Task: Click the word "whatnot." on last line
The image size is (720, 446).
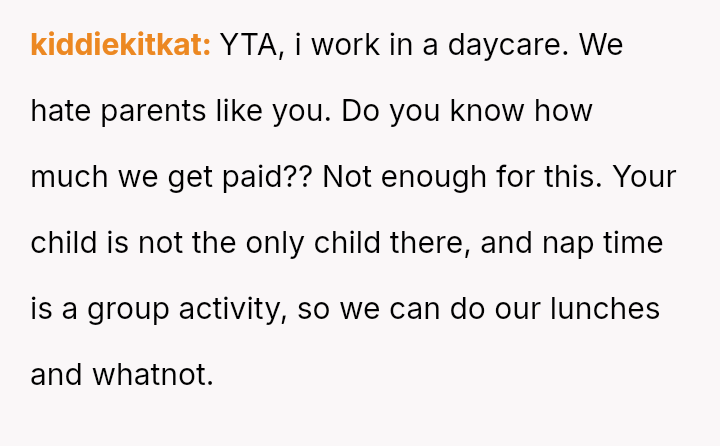Action: point(153,375)
